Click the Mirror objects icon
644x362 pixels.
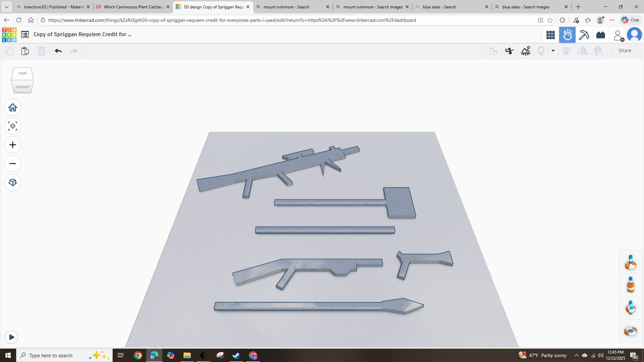(x=583, y=51)
